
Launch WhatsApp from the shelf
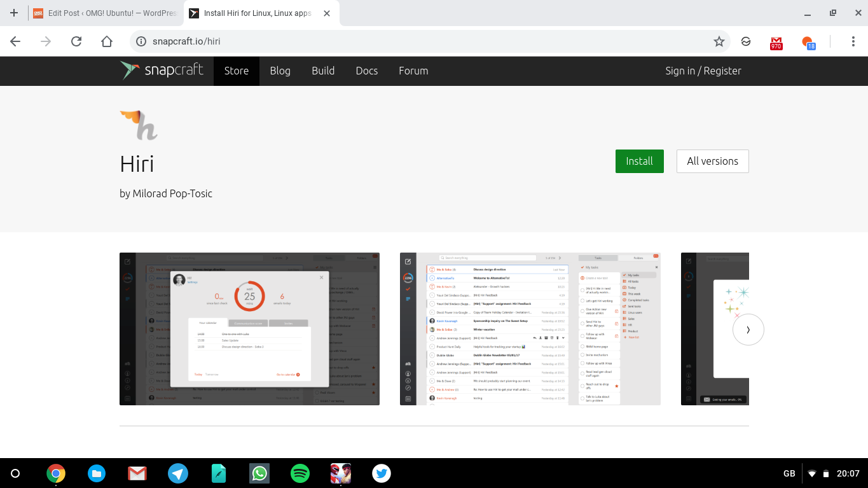[x=259, y=473]
